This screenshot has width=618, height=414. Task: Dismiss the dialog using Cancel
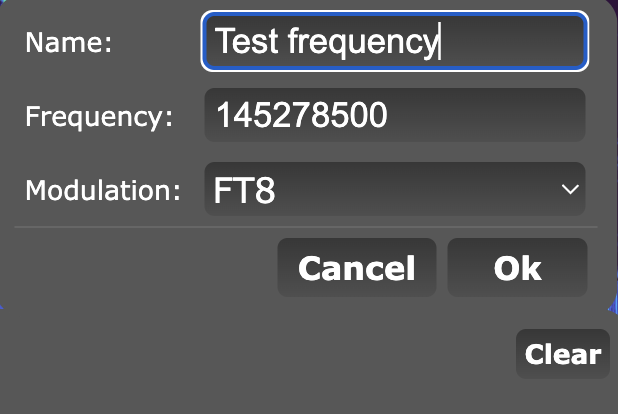pos(356,268)
